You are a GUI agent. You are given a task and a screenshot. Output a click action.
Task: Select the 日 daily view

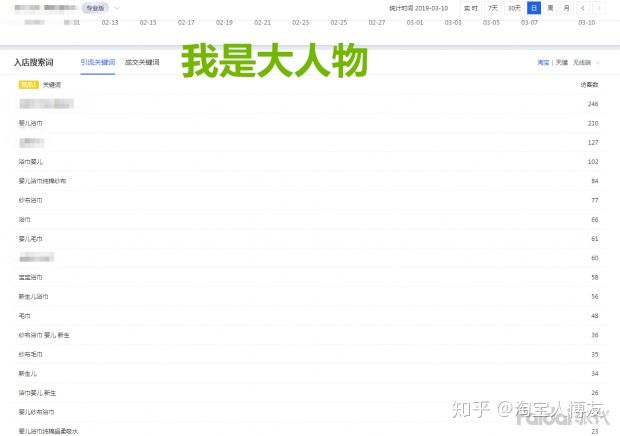click(x=534, y=8)
